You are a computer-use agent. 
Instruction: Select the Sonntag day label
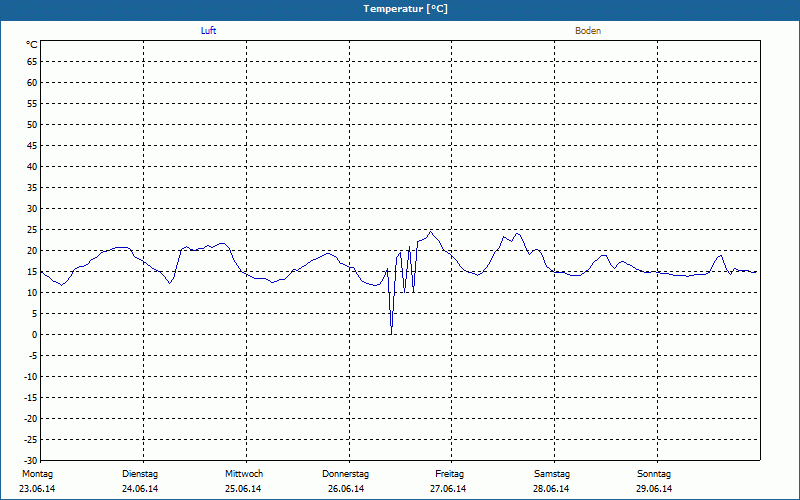654,474
